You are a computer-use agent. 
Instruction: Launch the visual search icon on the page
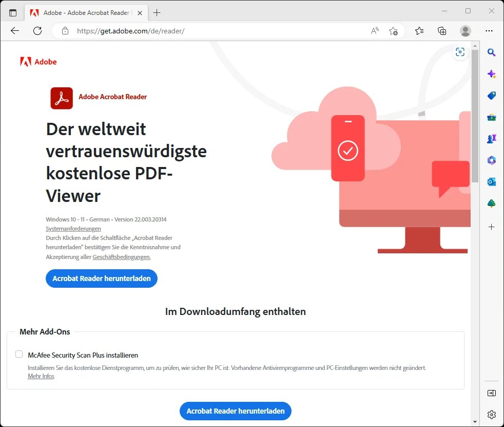460,51
